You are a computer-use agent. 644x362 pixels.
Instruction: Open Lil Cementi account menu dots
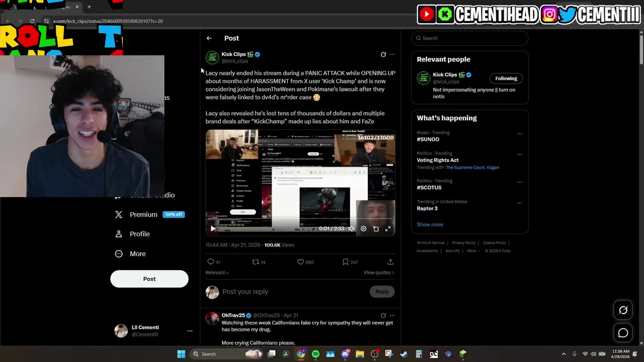point(190,331)
